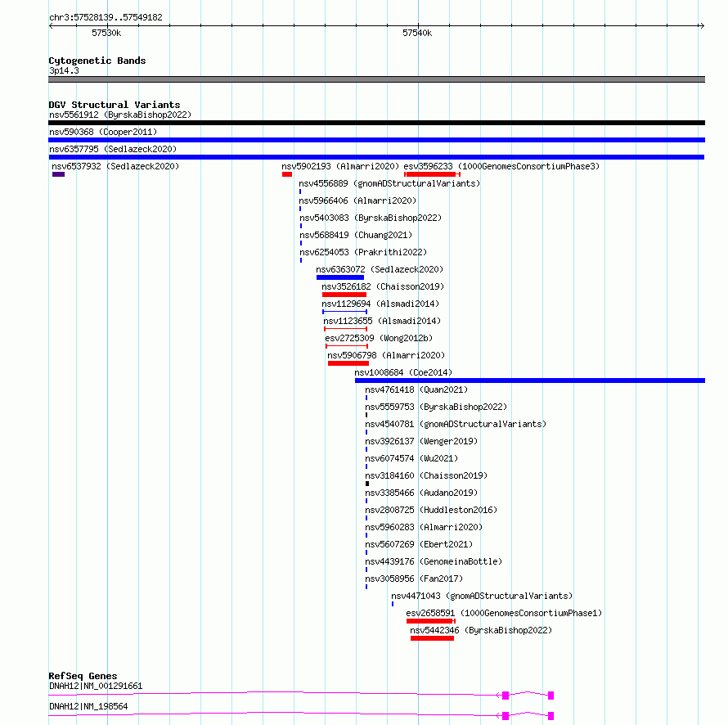The width and height of the screenshot is (728, 725).
Task: Click nsv1123655 (Alsmadi2014) label
Action: click(x=382, y=321)
